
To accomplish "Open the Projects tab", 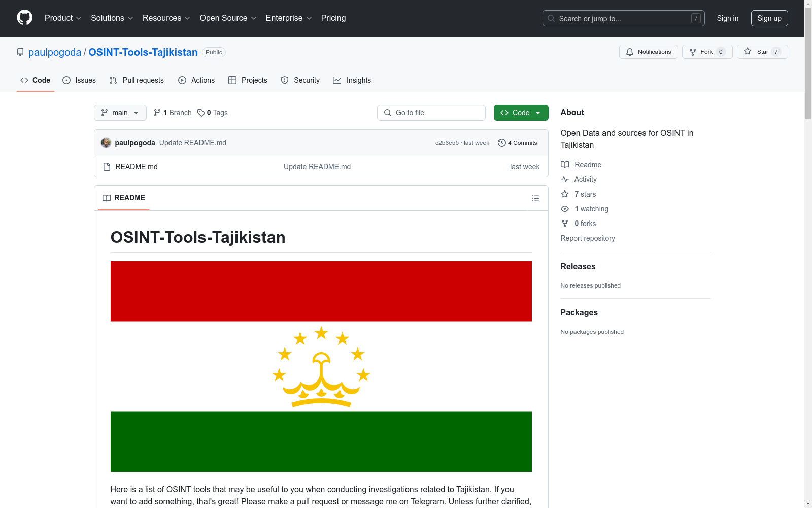I will (248, 80).
